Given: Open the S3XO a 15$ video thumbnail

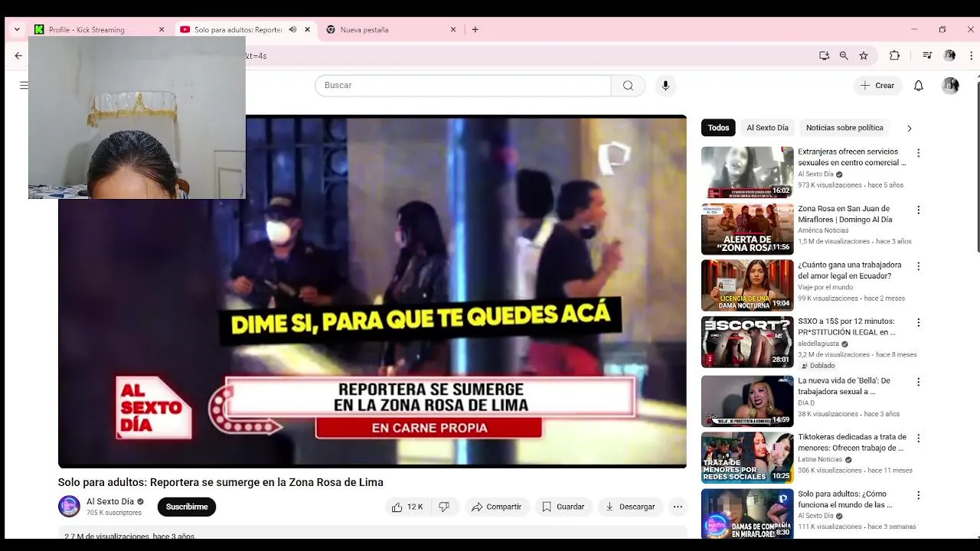Looking at the screenshot, I should click(747, 342).
